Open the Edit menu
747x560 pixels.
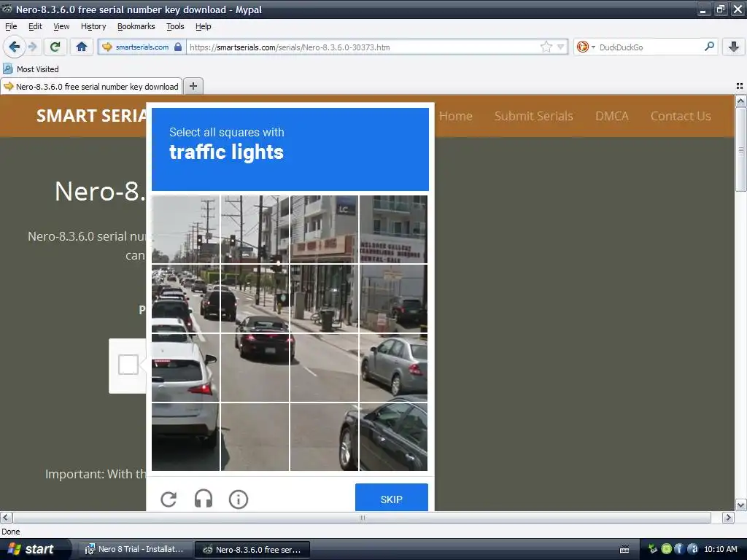click(35, 26)
